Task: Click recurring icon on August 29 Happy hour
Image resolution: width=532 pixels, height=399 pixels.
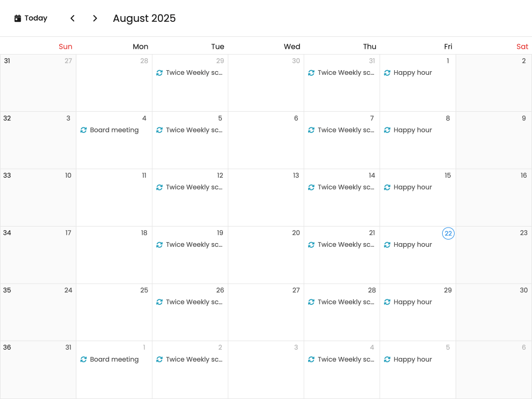Action: (x=387, y=302)
